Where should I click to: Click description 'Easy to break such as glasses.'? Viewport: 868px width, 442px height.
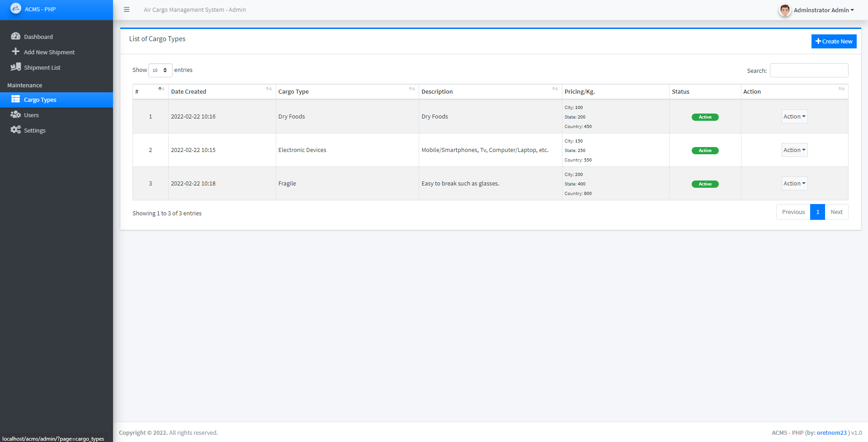(460, 183)
